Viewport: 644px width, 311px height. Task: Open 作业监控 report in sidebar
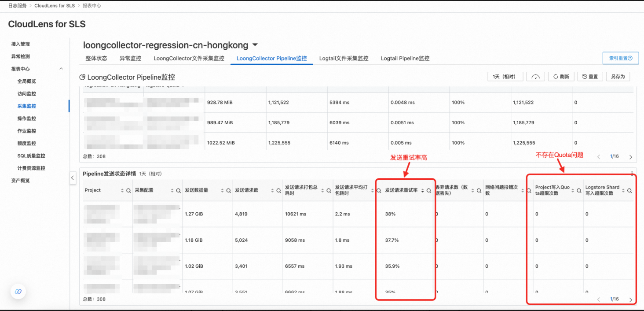pos(27,131)
